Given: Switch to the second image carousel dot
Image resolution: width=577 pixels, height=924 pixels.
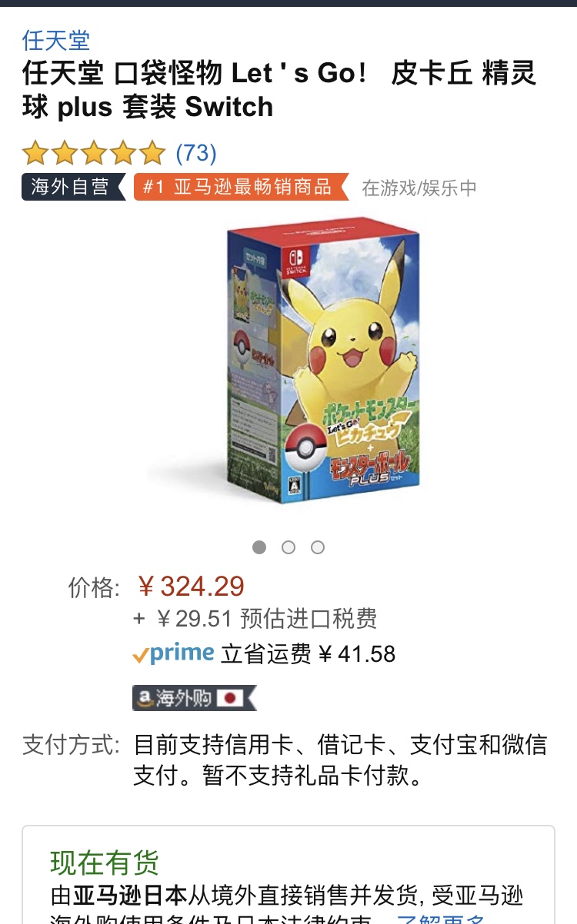Looking at the screenshot, I should tap(288, 547).
